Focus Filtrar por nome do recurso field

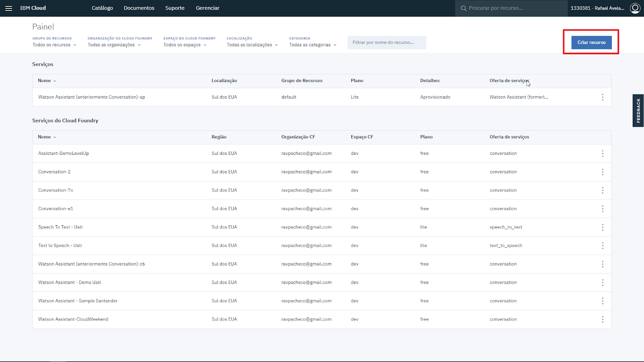click(387, 42)
